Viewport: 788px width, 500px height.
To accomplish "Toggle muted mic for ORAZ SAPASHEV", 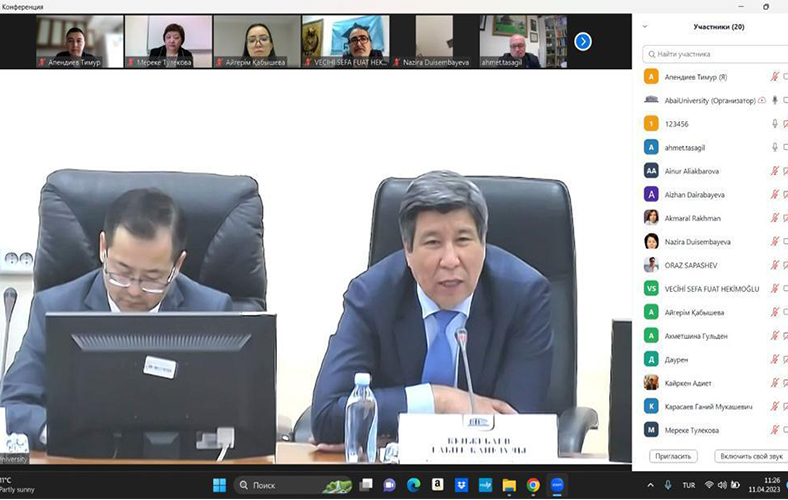I will 774,266.
